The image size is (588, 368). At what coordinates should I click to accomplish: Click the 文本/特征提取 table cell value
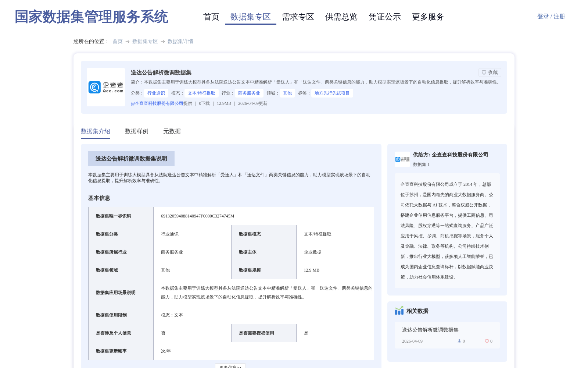(318, 234)
